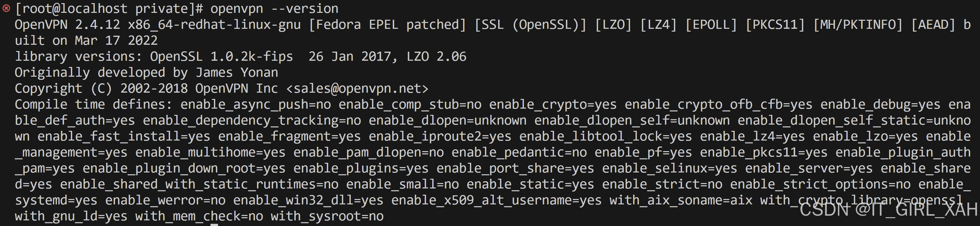
Task: Click the '[root@localhost private]#' prompt
Action: pyautogui.click(x=109, y=8)
